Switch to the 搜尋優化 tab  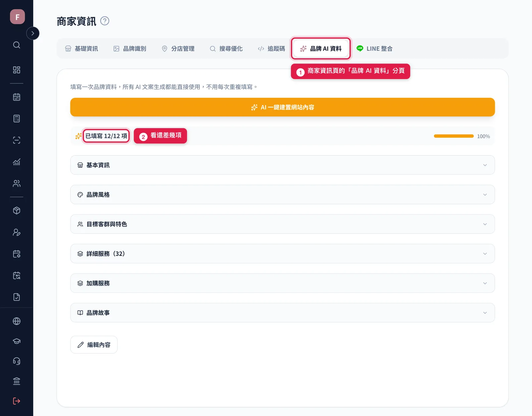pyautogui.click(x=226, y=49)
